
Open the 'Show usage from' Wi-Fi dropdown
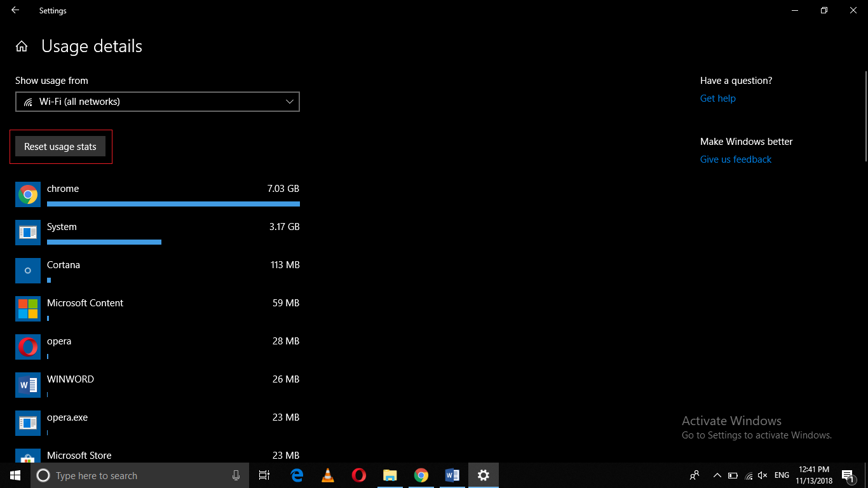(158, 102)
